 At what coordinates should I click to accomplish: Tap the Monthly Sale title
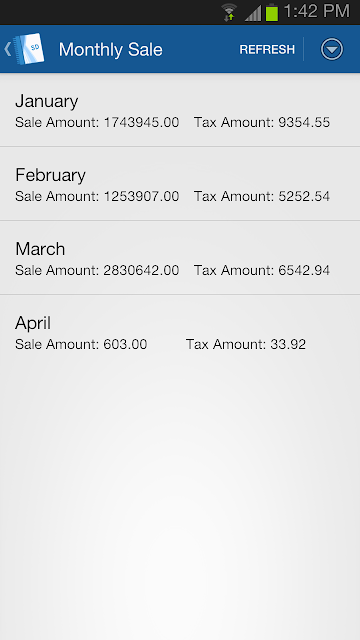[x=111, y=50]
